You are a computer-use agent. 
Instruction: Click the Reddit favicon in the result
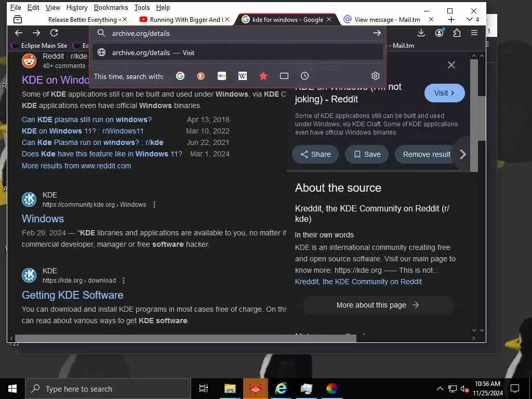29,61
